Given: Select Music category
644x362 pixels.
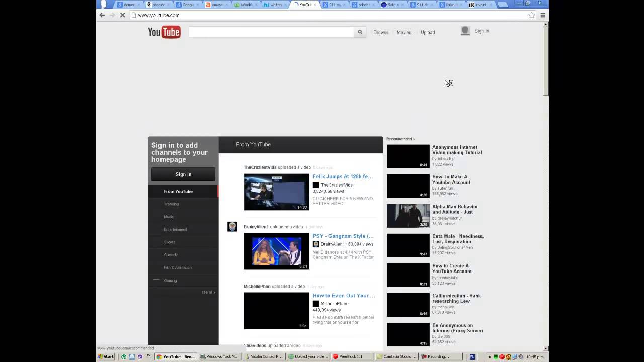Looking at the screenshot, I should 183,217.
